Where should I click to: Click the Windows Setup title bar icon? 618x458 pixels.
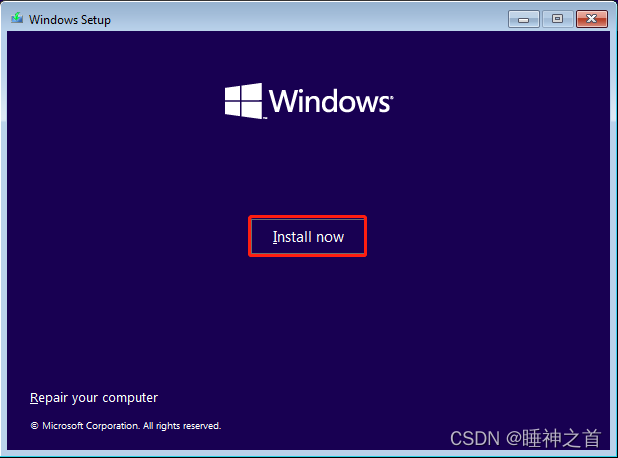click(17, 19)
